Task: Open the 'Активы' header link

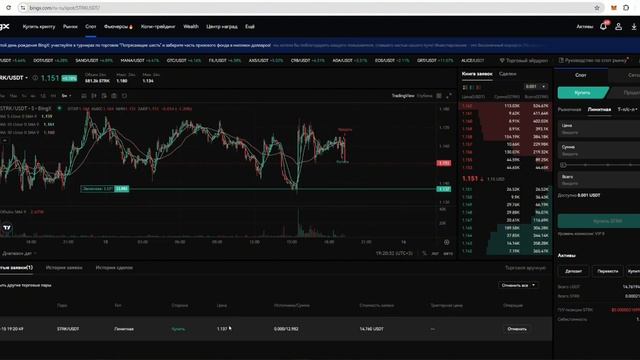Action: 584,27
